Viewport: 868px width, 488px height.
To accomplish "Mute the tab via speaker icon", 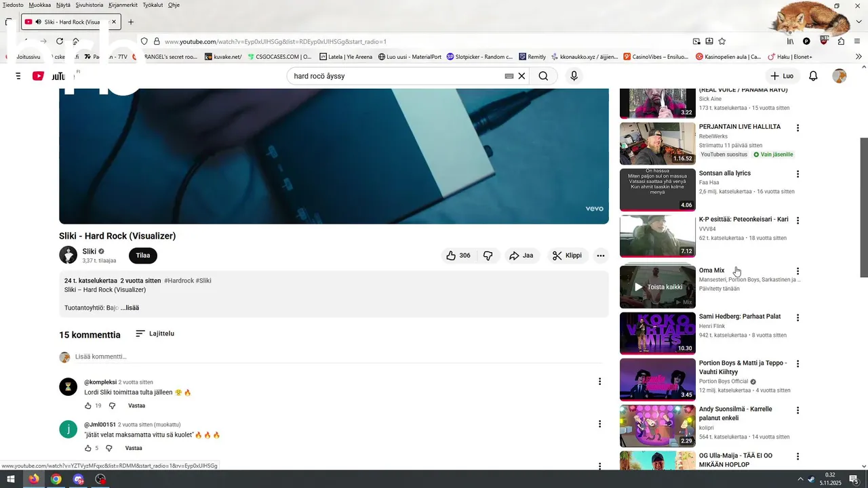I will click(39, 22).
